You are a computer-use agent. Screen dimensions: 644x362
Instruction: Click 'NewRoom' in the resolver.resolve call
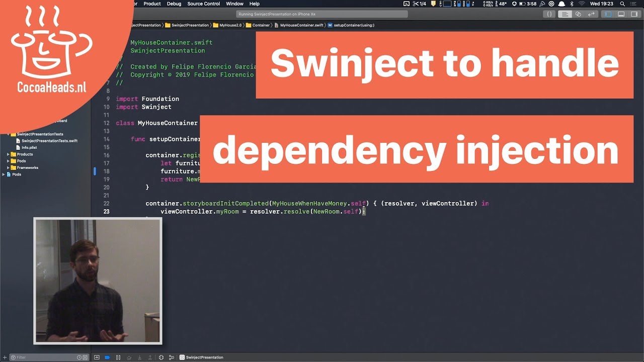(328, 212)
